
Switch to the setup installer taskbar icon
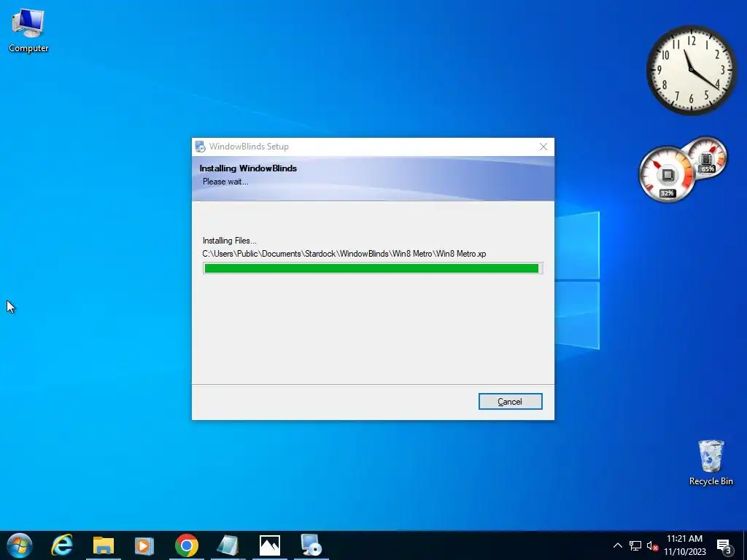pyautogui.click(x=311, y=545)
